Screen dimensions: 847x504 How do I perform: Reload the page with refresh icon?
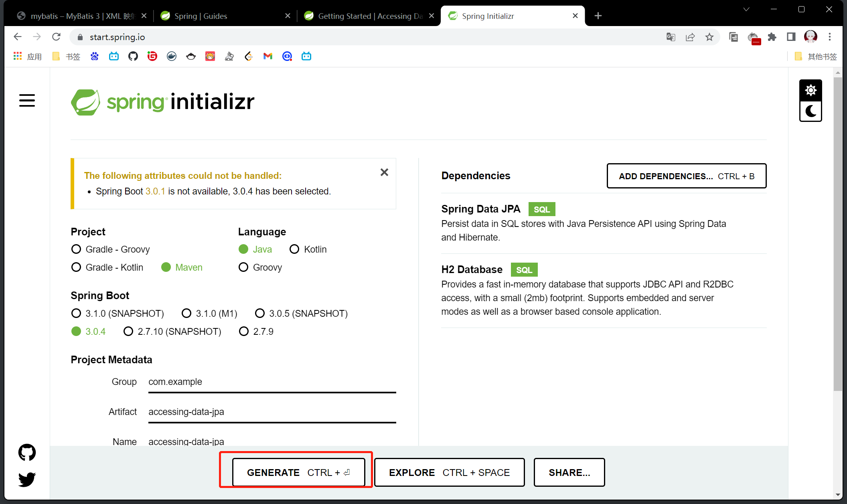56,37
